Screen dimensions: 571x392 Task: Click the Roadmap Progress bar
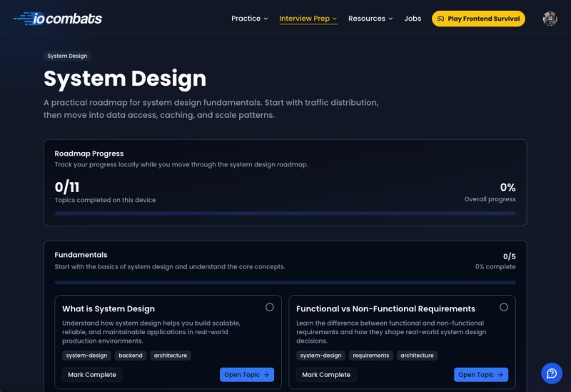(x=285, y=213)
